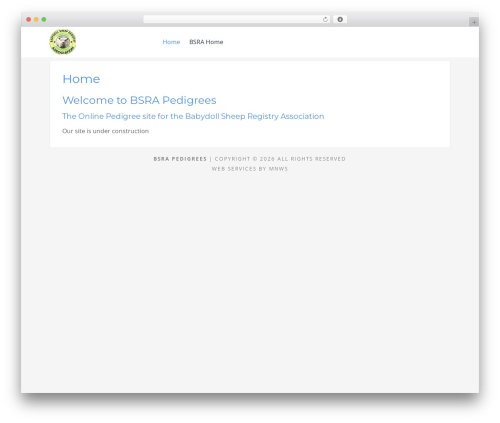The height and width of the screenshot is (423, 500).
Task: Click the Welcome to BSRA Pedigrees heading
Action: coord(139,100)
